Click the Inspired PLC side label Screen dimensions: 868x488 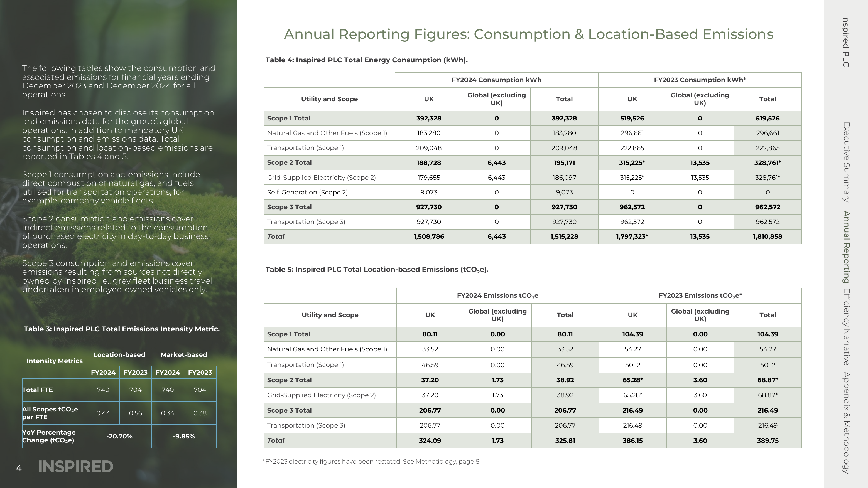[846, 41]
